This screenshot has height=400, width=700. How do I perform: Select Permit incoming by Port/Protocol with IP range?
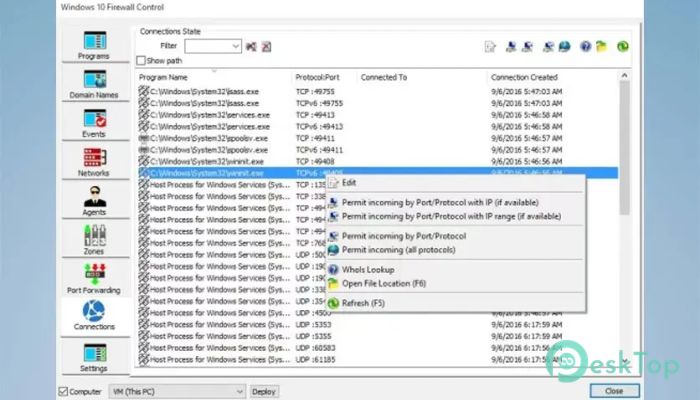coord(455,217)
